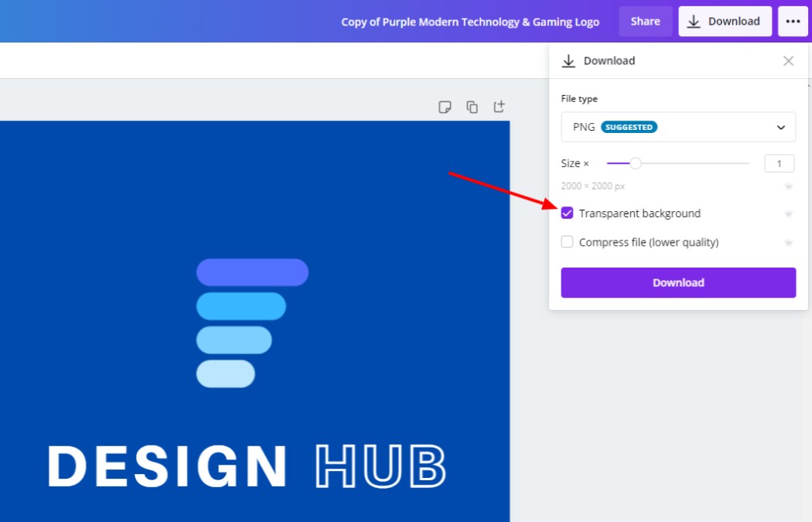Uncheck the Transparent background checkbox
The height and width of the screenshot is (522, 812).
(567, 213)
